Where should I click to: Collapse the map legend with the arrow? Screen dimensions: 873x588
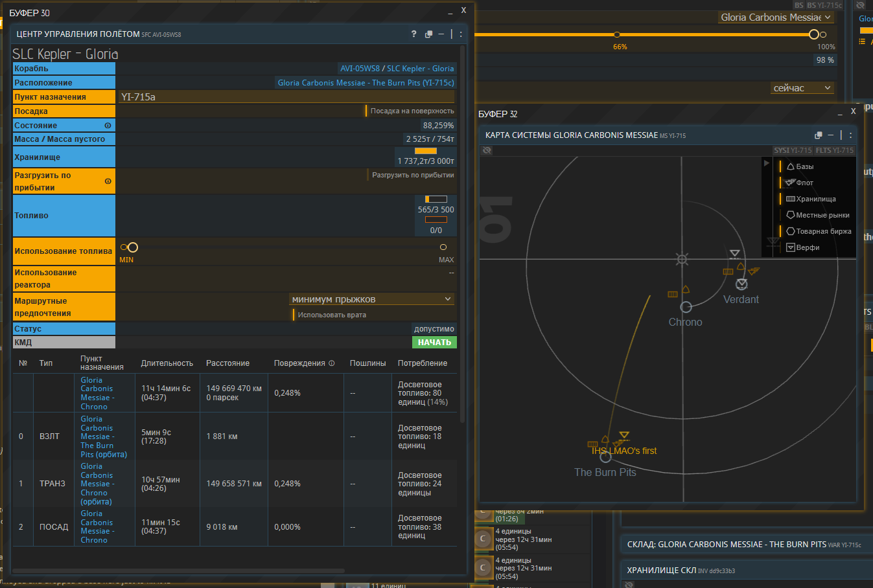pos(767,164)
